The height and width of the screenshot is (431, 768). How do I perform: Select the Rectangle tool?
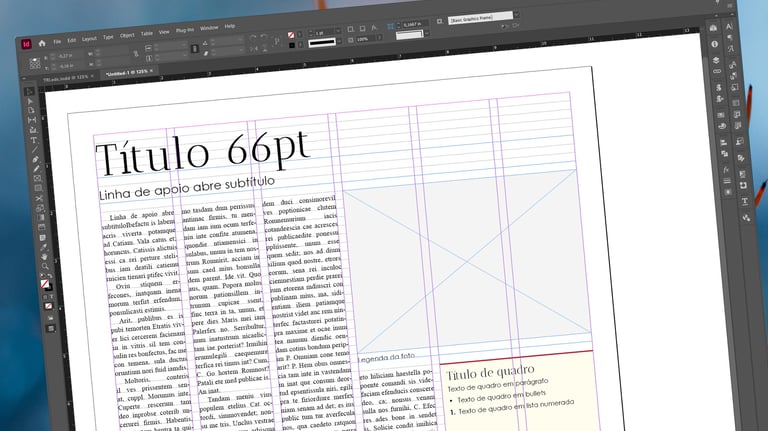39,188
